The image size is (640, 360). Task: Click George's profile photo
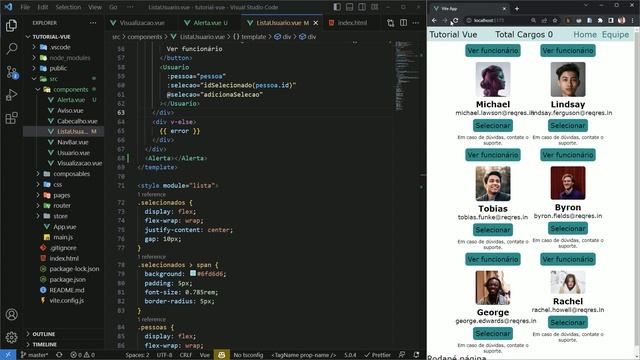[x=493, y=288]
